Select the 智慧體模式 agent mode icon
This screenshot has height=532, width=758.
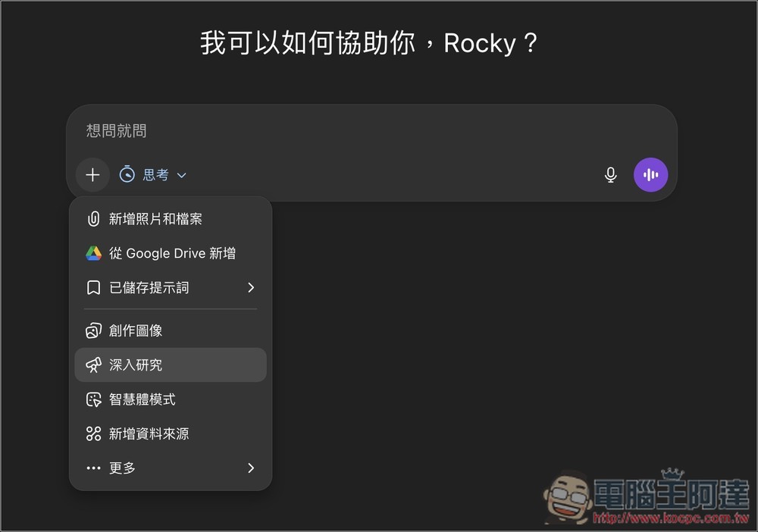point(93,399)
